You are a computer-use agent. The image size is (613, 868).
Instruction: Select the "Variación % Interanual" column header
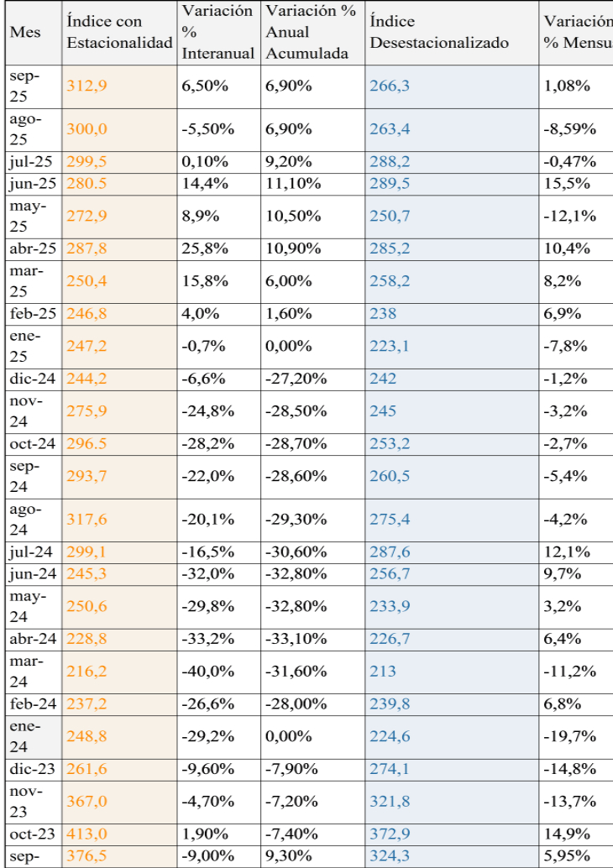pyautogui.click(x=218, y=33)
